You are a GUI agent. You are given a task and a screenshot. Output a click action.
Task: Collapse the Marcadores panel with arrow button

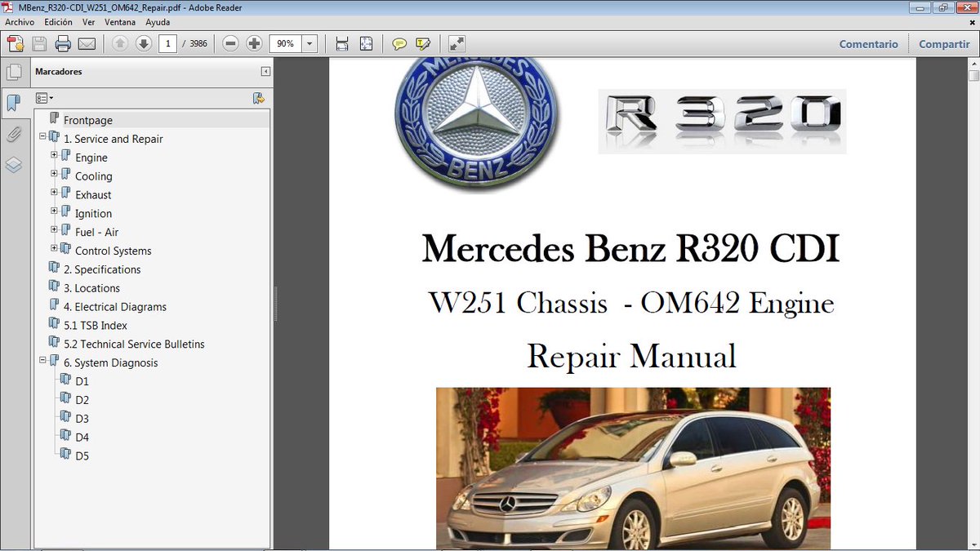(x=265, y=72)
